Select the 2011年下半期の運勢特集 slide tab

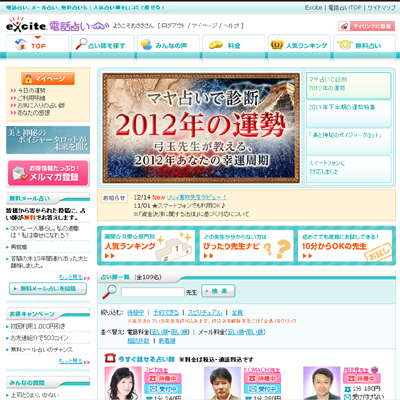(x=348, y=113)
